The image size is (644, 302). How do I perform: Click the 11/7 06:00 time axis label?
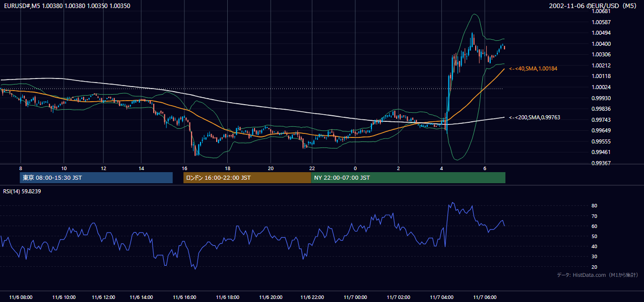(485, 297)
